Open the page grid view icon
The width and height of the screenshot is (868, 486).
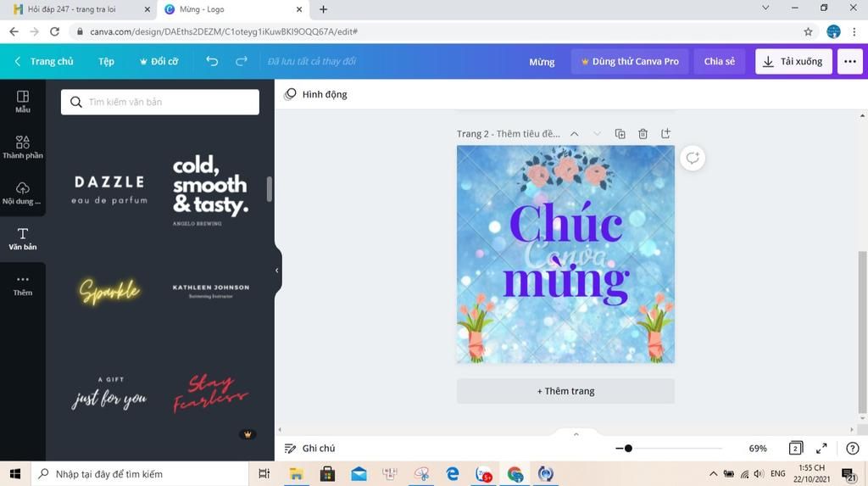(x=795, y=449)
